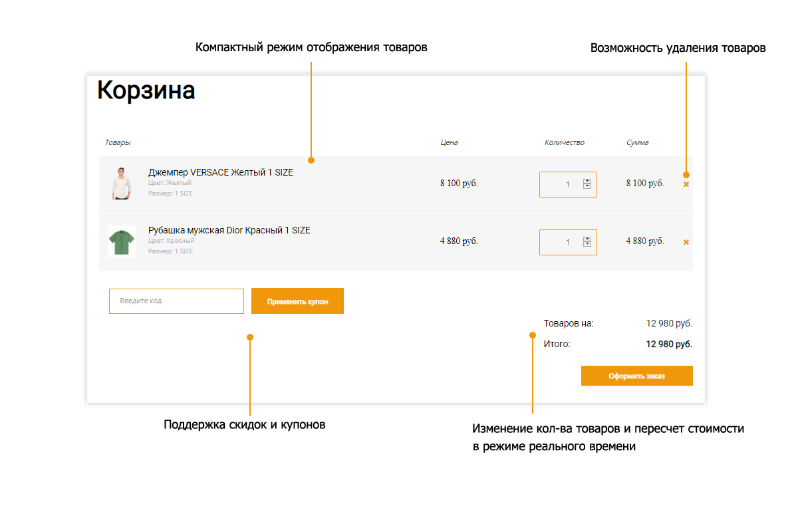Increase quantity of Рубашка мужская Dior
Viewport: 798px width, 532px height.
[587, 239]
